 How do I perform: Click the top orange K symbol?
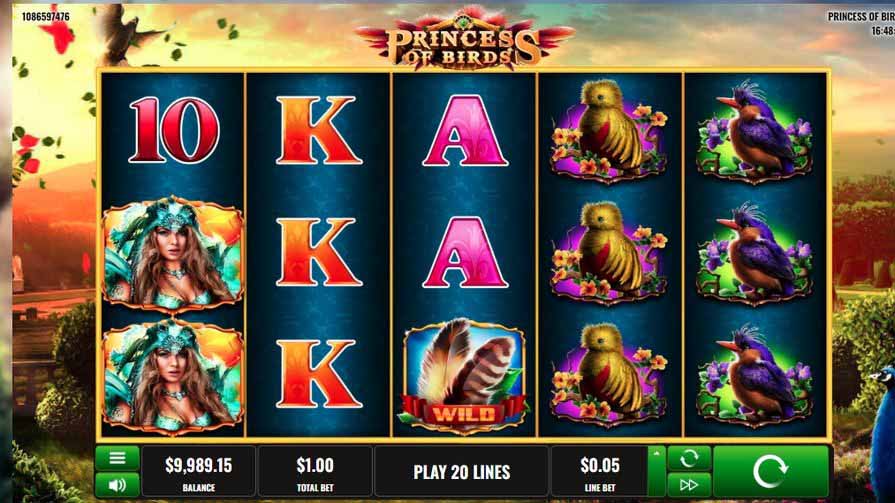[x=319, y=130]
